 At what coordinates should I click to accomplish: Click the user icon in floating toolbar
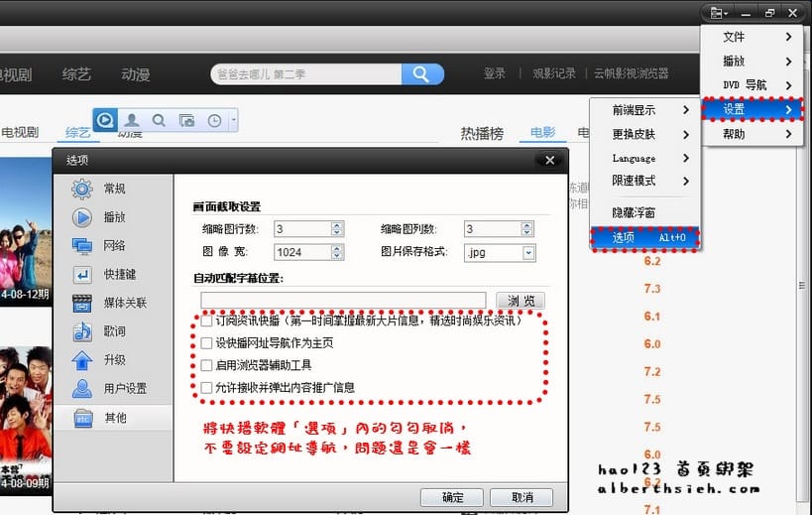pyautogui.click(x=132, y=121)
